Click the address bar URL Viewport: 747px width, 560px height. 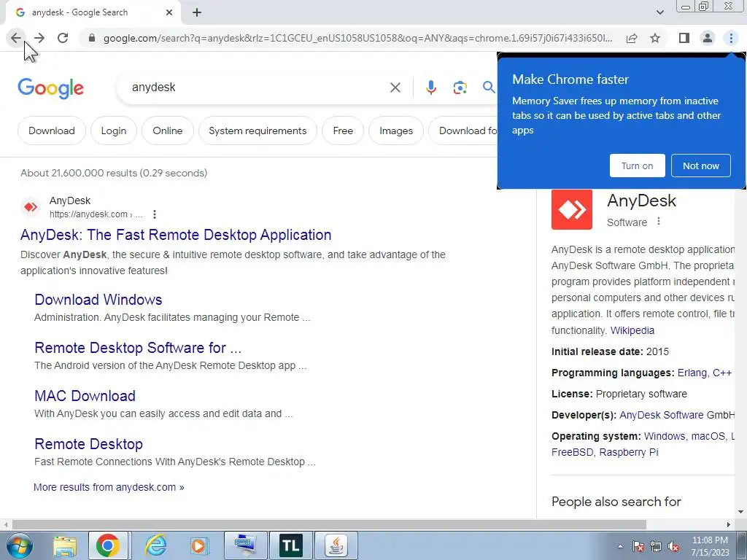tap(357, 38)
